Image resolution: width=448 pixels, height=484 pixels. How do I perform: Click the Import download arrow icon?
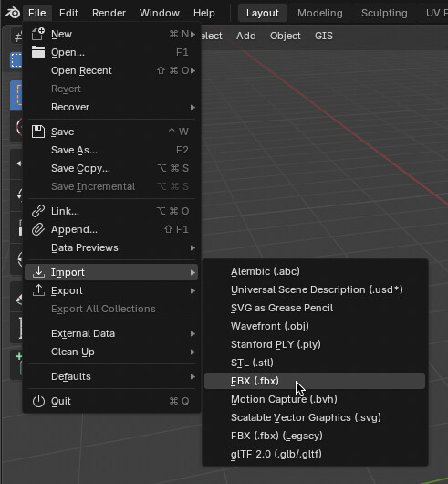(x=38, y=272)
